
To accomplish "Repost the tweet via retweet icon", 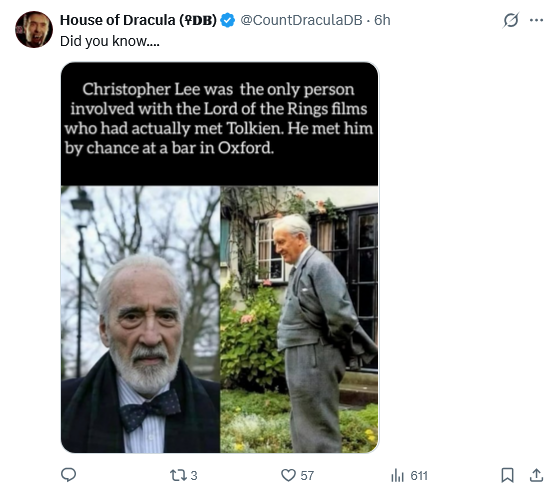I will tap(178, 475).
